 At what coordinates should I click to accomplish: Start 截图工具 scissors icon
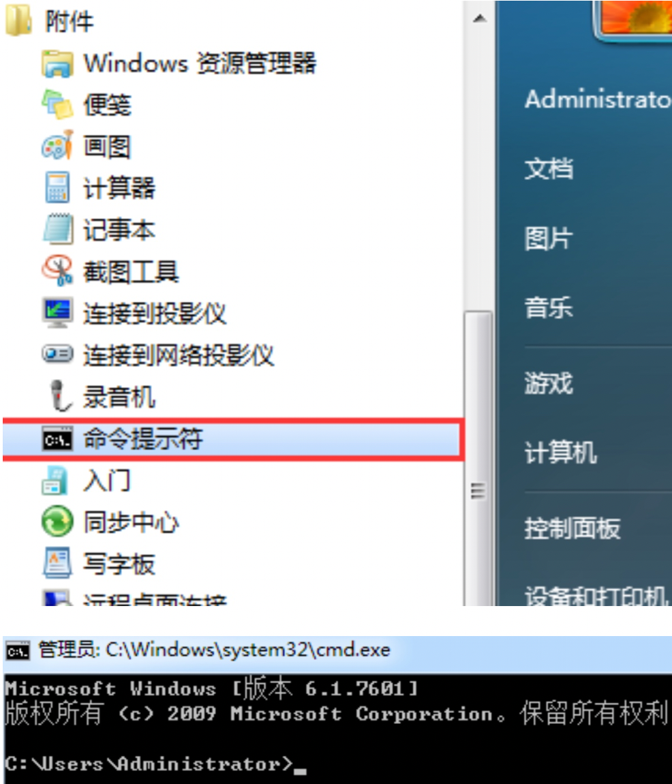57,271
